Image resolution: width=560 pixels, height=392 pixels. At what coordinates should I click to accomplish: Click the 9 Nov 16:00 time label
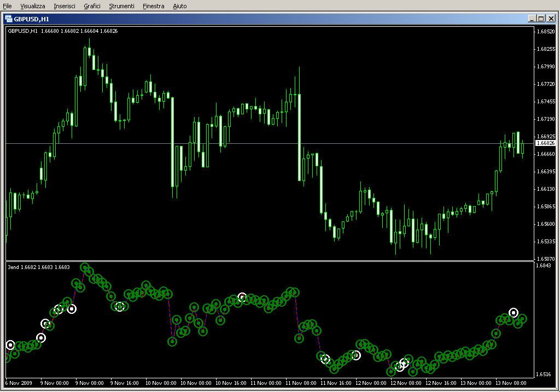click(125, 383)
